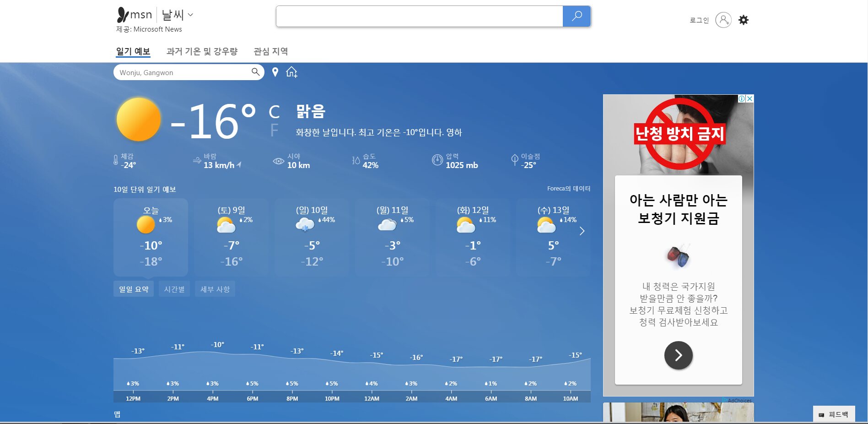The image size is (868, 424).
Task: Close the ad with the X icon
Action: [749, 98]
